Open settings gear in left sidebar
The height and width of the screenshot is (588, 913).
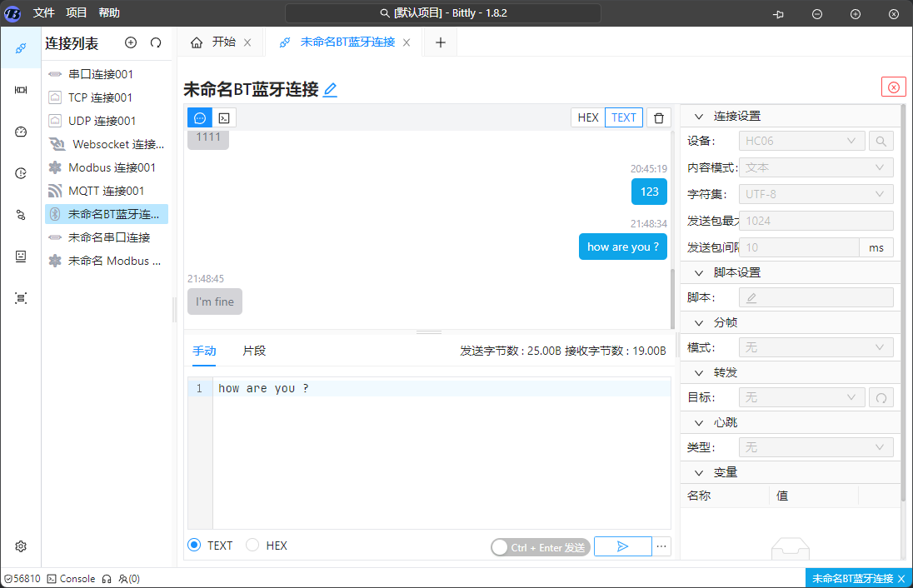(21, 546)
